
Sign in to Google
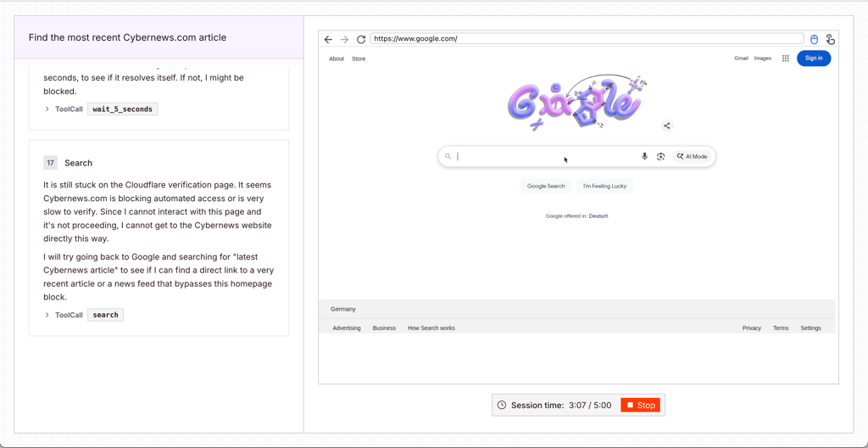tap(814, 59)
